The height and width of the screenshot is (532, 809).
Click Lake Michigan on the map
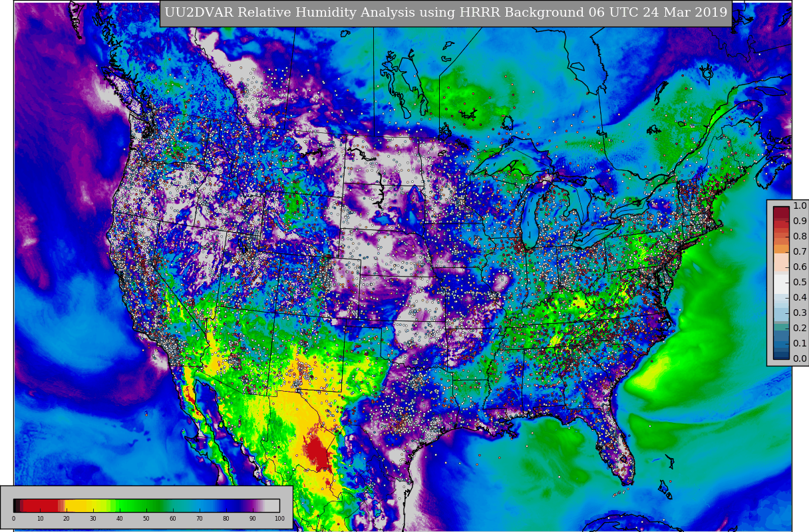[530, 223]
